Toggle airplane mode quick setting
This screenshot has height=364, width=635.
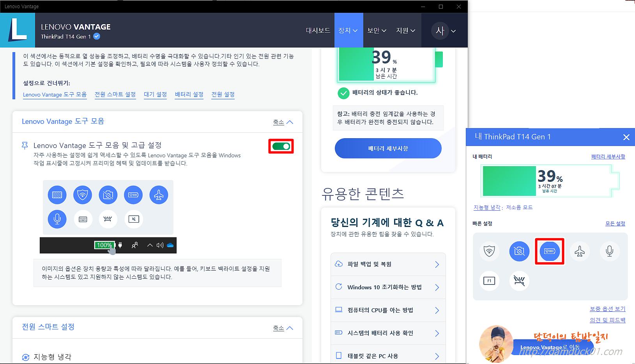click(580, 251)
